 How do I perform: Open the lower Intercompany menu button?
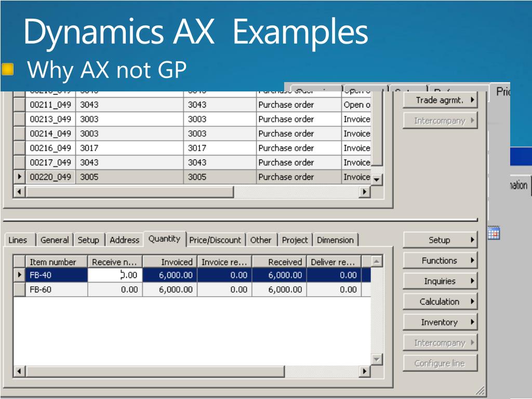pyautogui.click(x=440, y=343)
